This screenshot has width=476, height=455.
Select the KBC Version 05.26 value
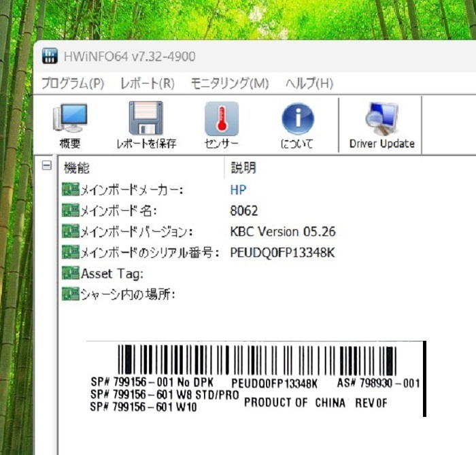[283, 232]
